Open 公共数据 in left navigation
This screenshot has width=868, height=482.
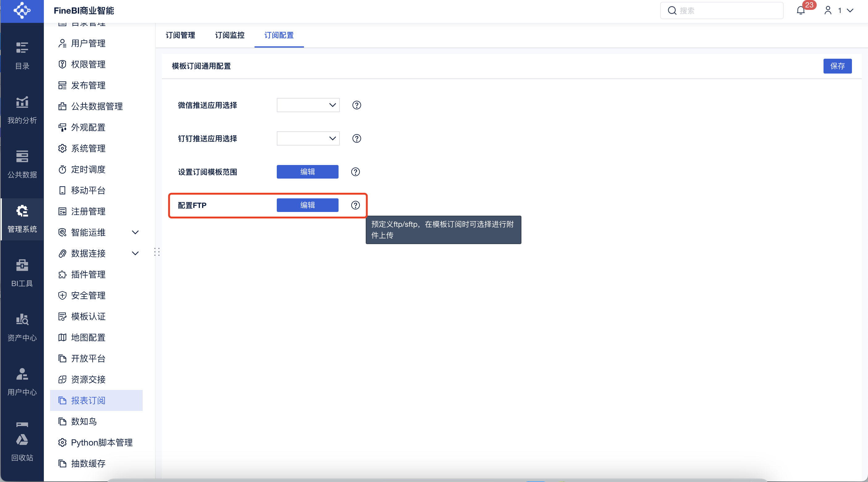[22, 164]
